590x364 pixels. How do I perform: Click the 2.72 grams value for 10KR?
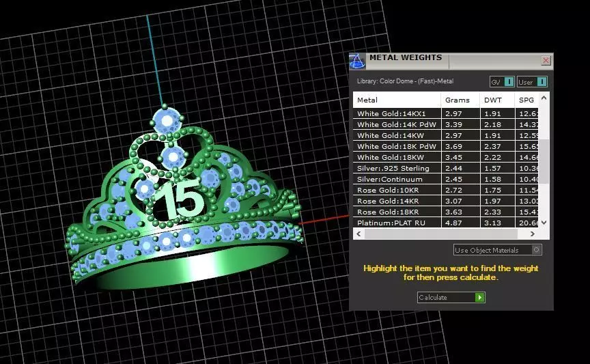click(x=453, y=190)
